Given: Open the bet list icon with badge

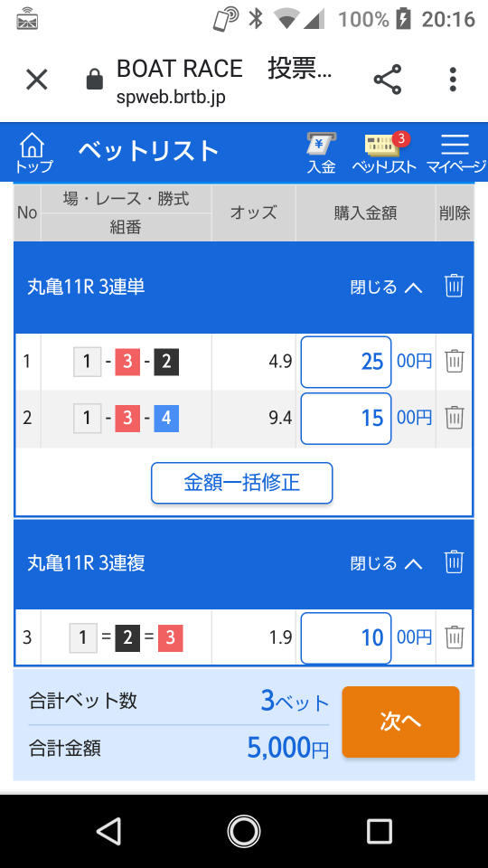Looking at the screenshot, I should 384,153.
